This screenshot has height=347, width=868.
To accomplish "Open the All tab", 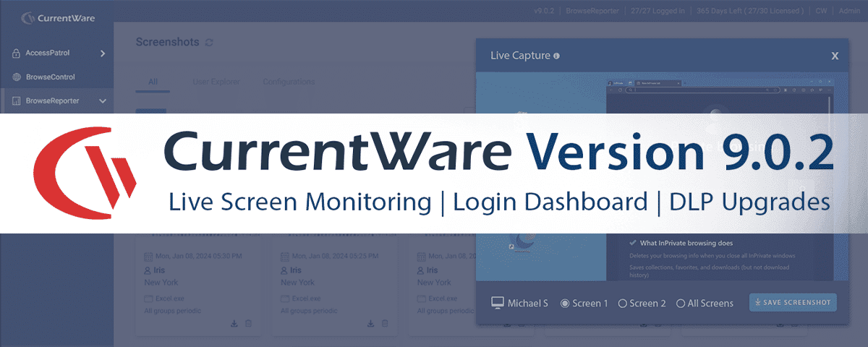I will (153, 82).
